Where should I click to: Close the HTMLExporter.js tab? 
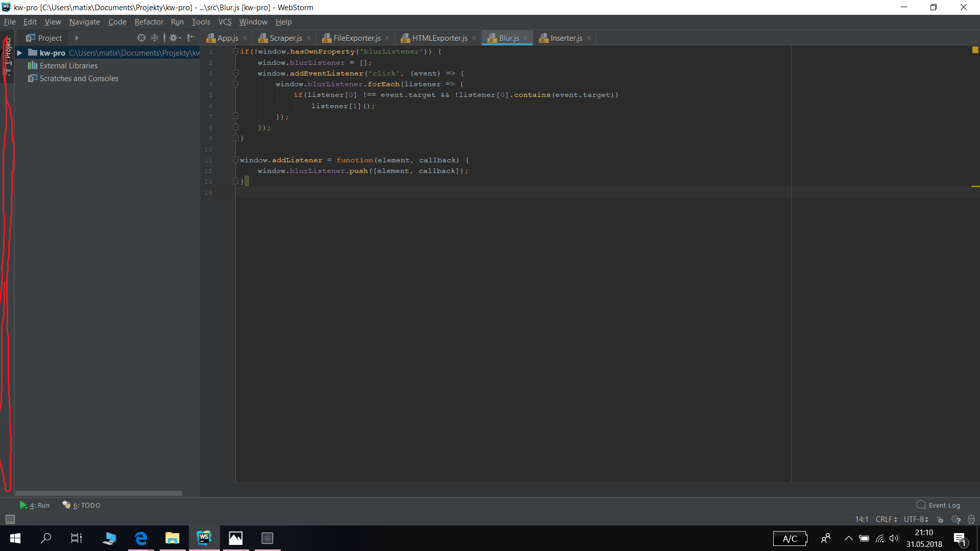(x=474, y=38)
